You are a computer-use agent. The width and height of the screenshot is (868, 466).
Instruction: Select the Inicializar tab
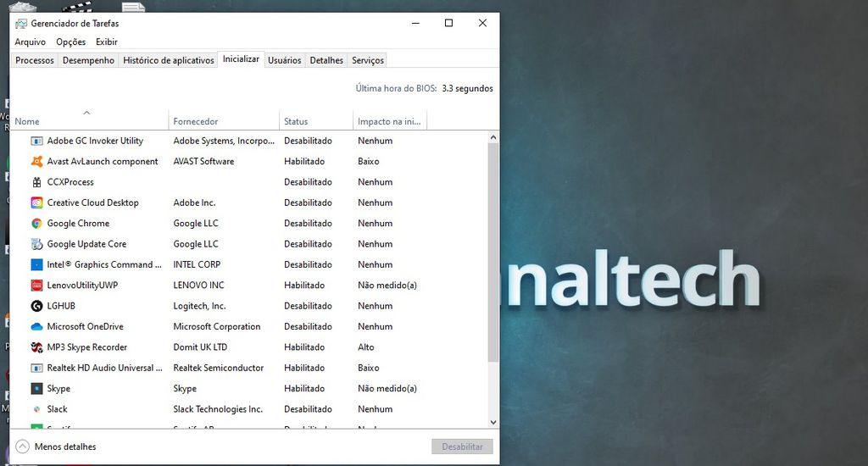[241, 58]
